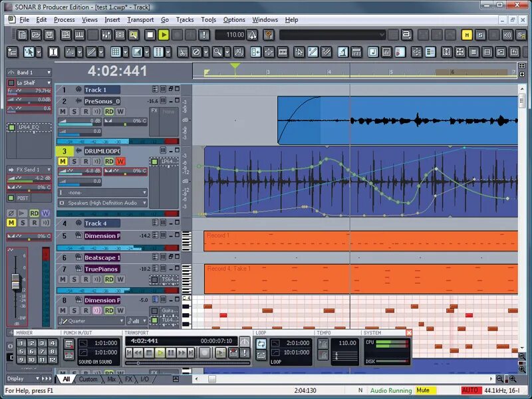
Task: Open a project with the folder icon
Action: 36,35
